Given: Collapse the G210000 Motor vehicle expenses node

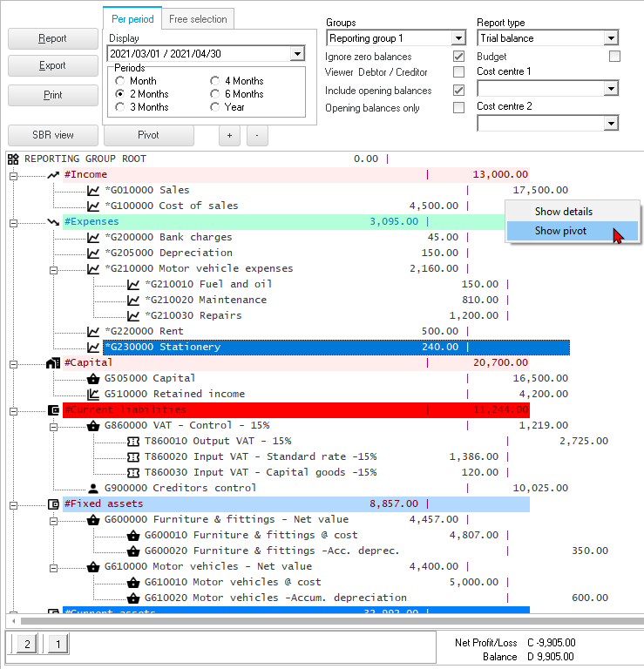Looking at the screenshot, I should (53, 269).
